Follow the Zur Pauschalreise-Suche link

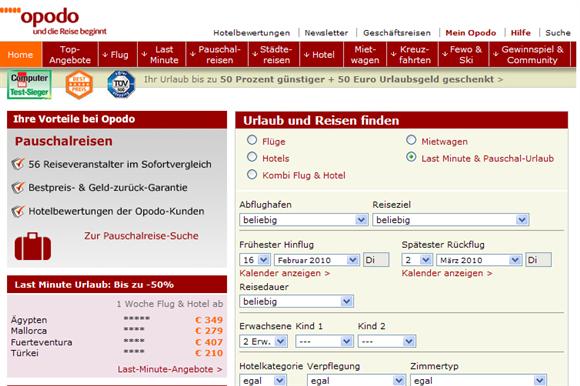[x=141, y=236]
